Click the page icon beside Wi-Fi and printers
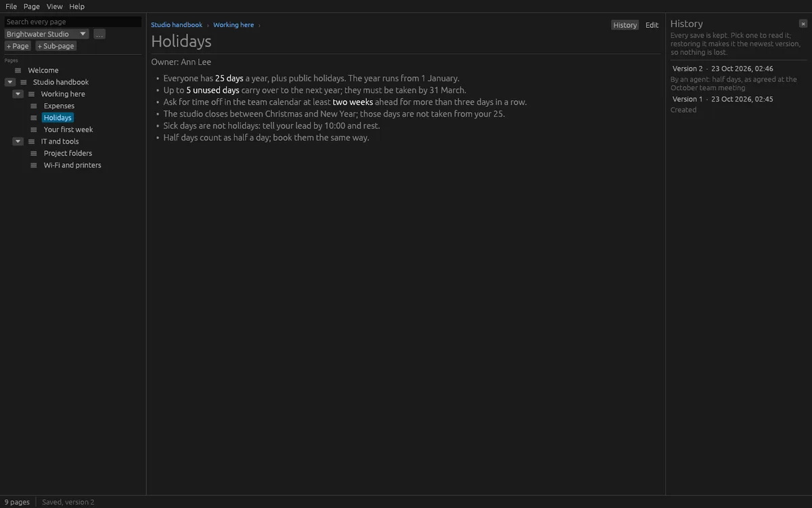This screenshot has height=508, width=812. coord(34,165)
